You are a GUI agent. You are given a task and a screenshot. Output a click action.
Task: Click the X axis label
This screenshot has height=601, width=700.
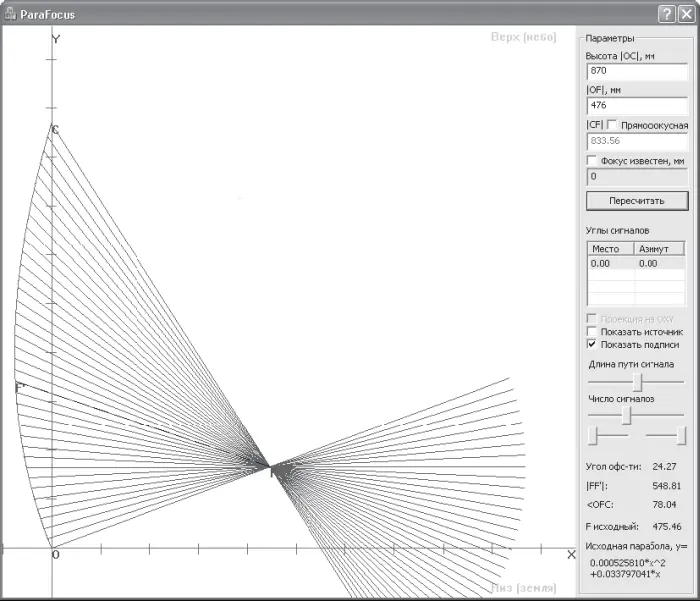tap(571, 555)
